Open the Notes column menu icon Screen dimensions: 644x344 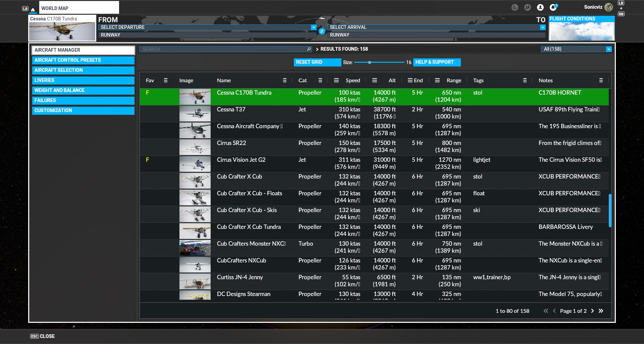coord(601,80)
